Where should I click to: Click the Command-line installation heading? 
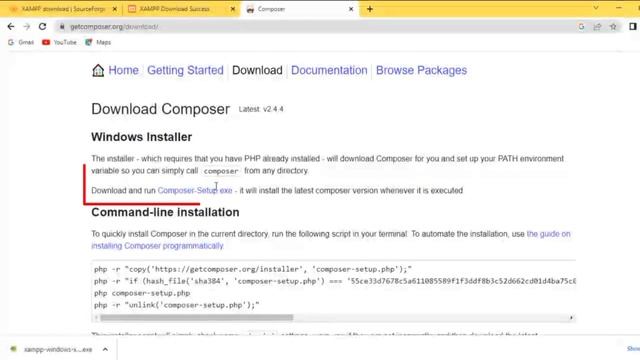coord(165,212)
